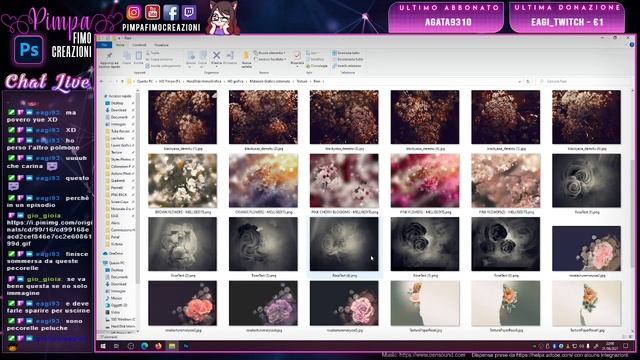Image resolution: width=640 pixels, height=360 pixels.
Task: Click Inverti selezione in the ribbon
Action: click(346, 66)
